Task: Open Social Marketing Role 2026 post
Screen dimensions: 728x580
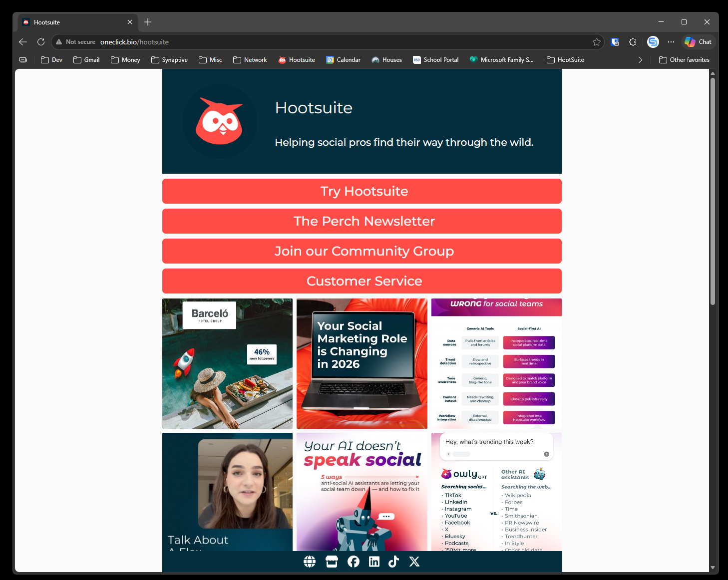Action: 362,363
